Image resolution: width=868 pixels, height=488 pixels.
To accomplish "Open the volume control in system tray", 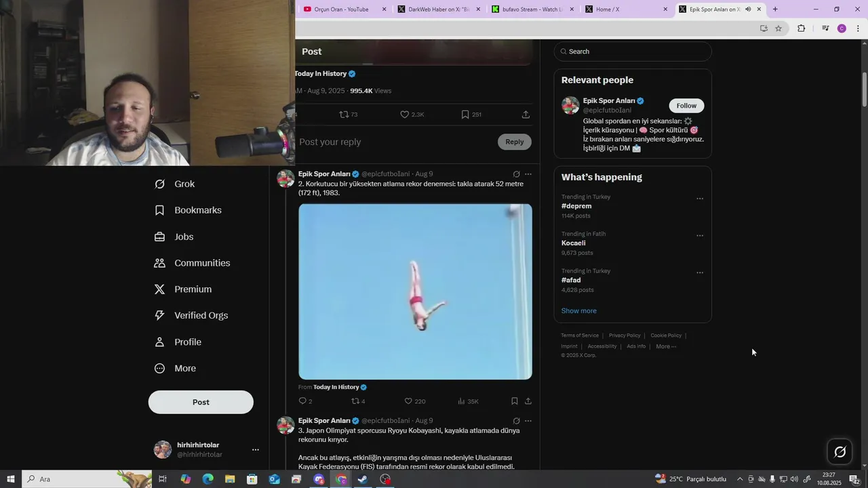I will pos(794,479).
